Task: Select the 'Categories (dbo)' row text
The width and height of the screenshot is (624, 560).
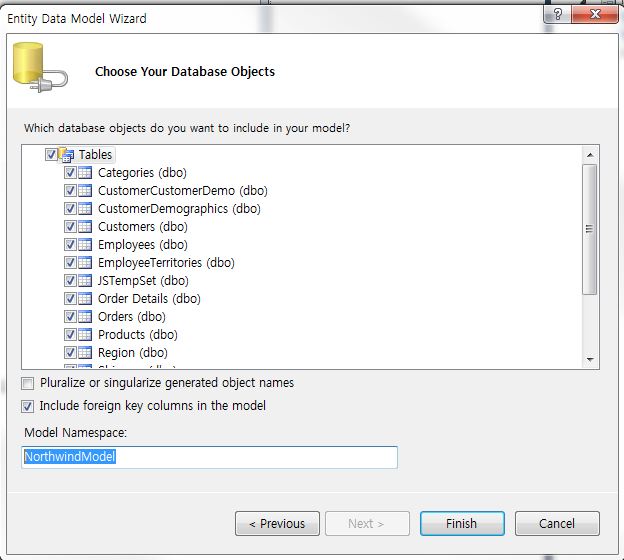Action: click(142, 173)
